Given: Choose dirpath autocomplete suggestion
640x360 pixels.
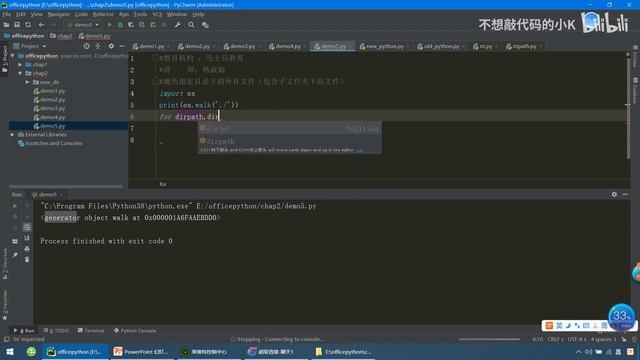Looking at the screenshot, I should click(x=290, y=141).
